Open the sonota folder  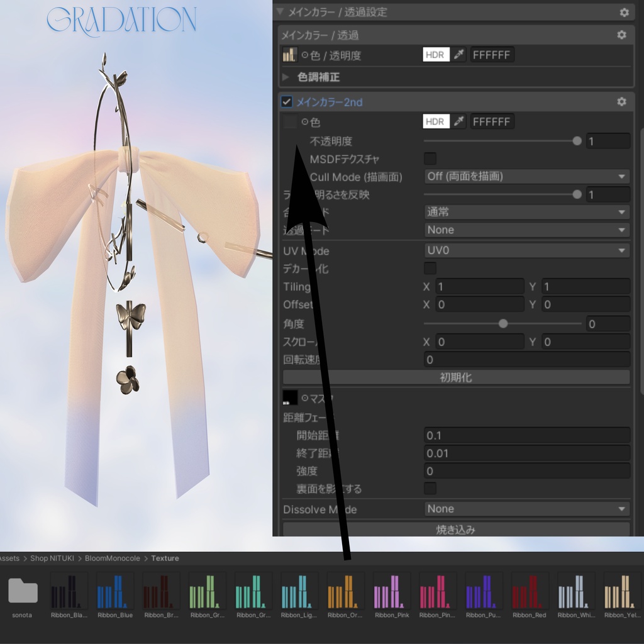23,596
